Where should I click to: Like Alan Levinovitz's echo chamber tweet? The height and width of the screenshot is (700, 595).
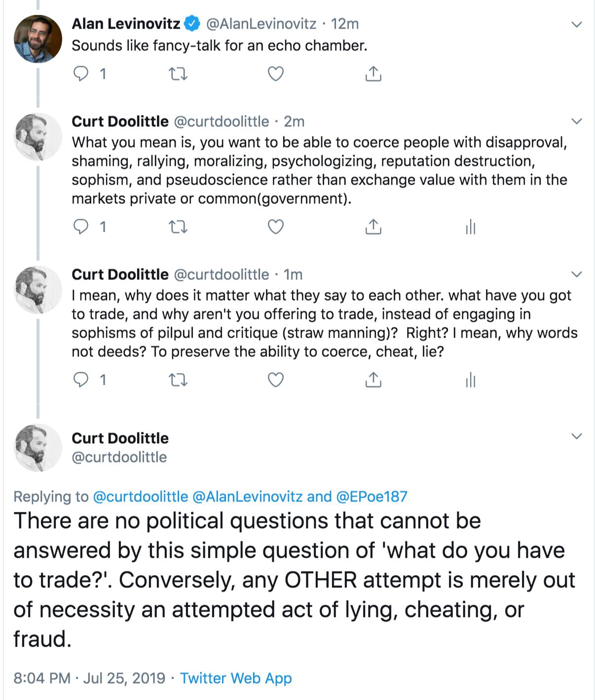click(x=275, y=74)
